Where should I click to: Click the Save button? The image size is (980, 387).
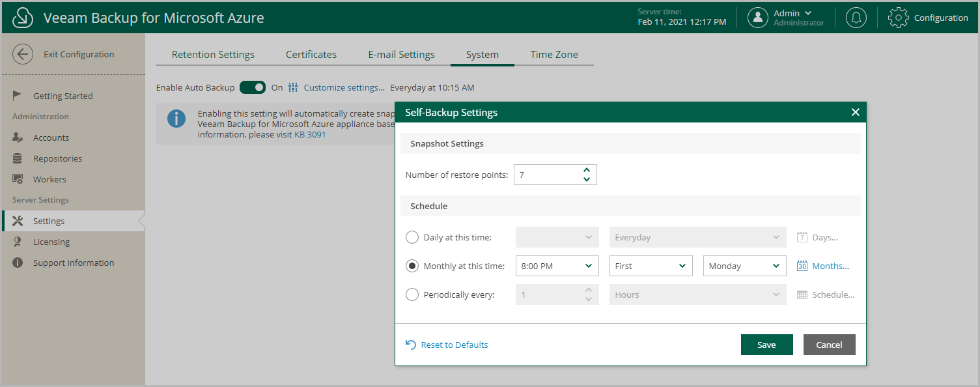point(767,345)
